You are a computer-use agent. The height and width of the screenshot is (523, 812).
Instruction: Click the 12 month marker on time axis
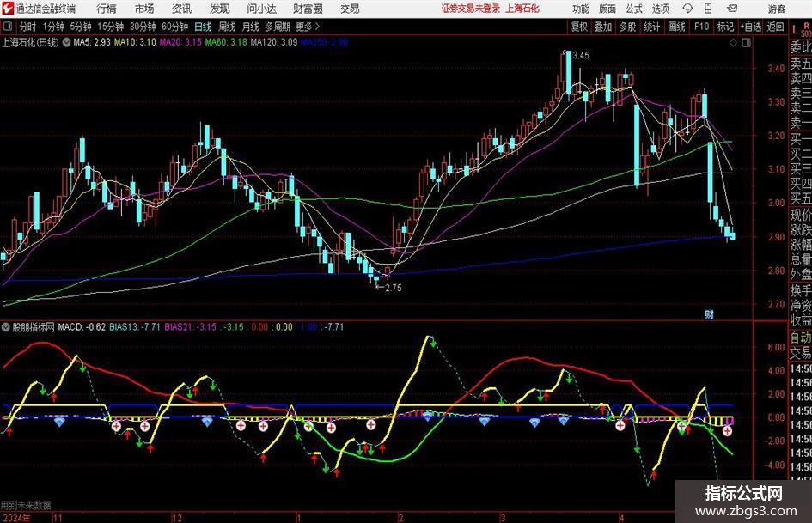[177, 518]
